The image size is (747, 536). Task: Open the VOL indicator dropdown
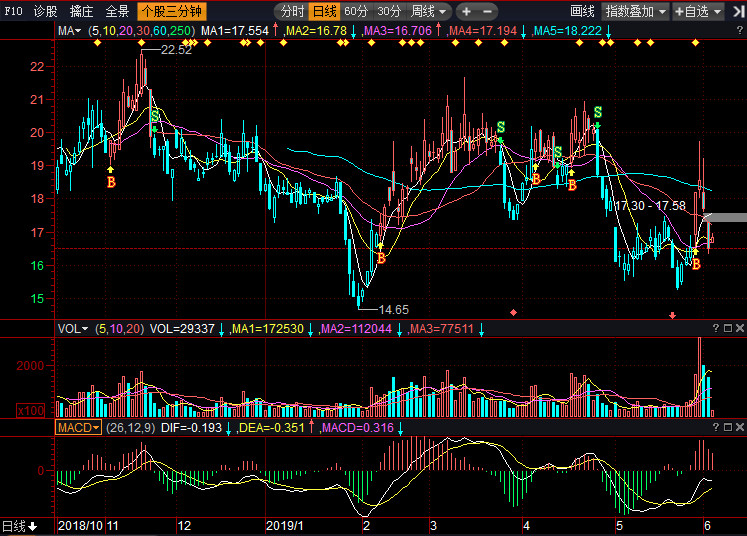[x=72, y=328]
